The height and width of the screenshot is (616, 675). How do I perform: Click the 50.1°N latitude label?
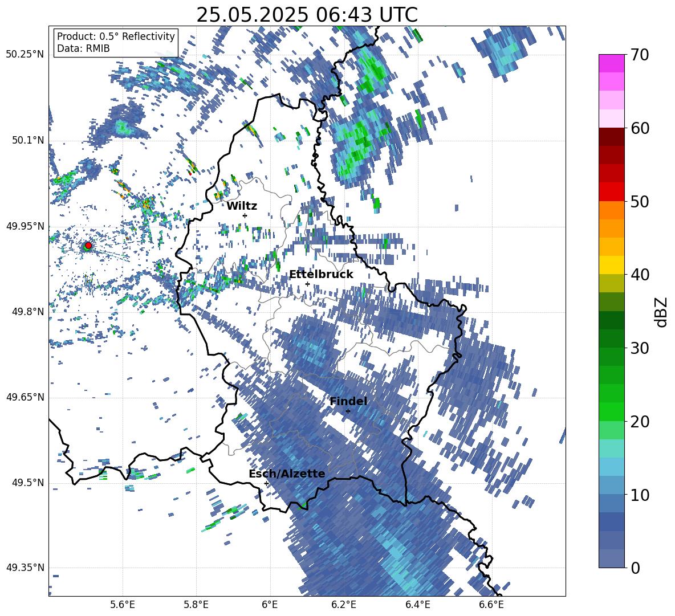click(27, 141)
